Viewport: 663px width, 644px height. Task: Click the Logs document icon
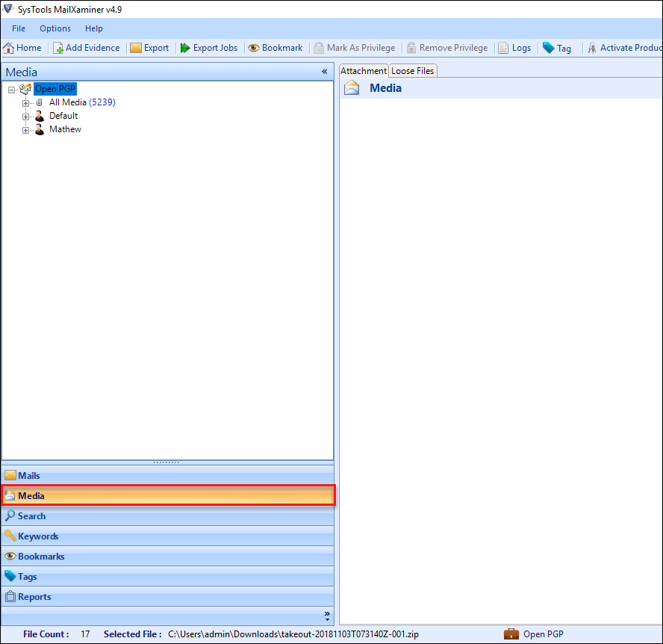click(x=503, y=48)
